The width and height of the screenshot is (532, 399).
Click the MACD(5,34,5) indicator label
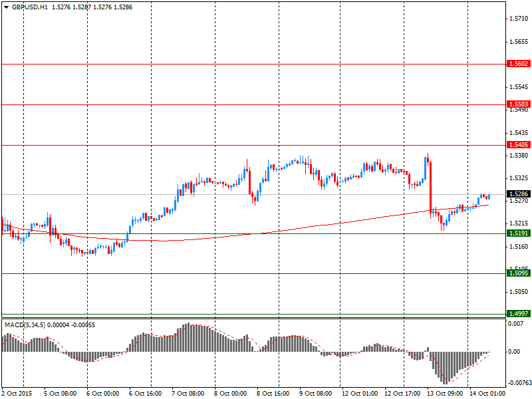pyautogui.click(x=25, y=325)
